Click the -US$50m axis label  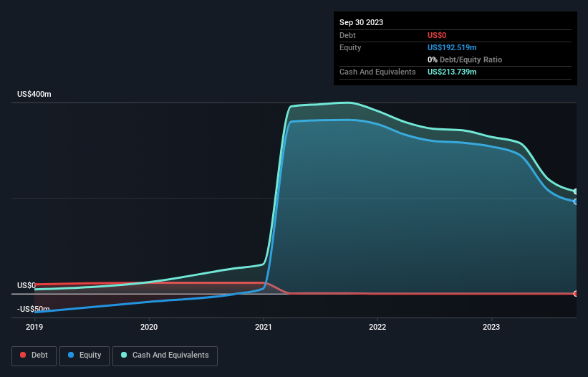tap(34, 309)
